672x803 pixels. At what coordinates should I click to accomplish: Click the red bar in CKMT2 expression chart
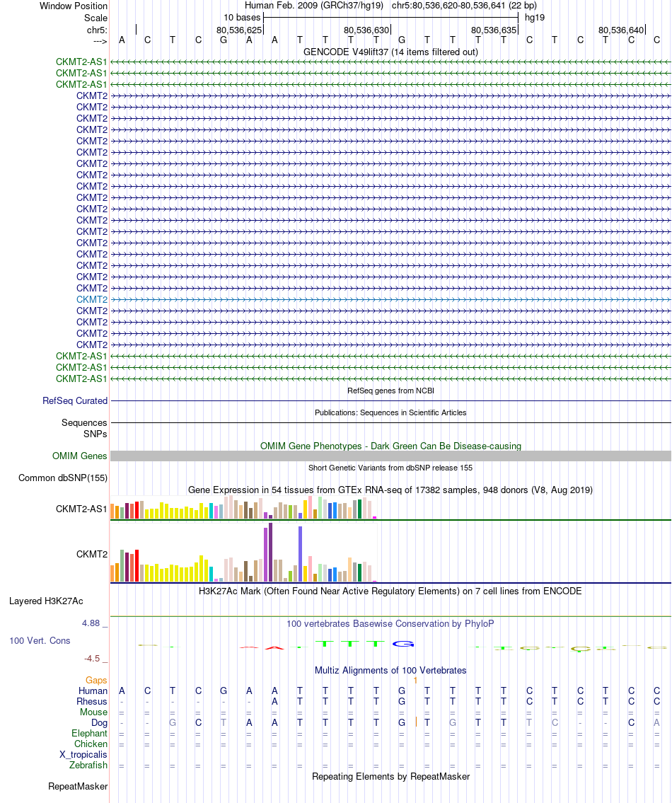(x=137, y=565)
